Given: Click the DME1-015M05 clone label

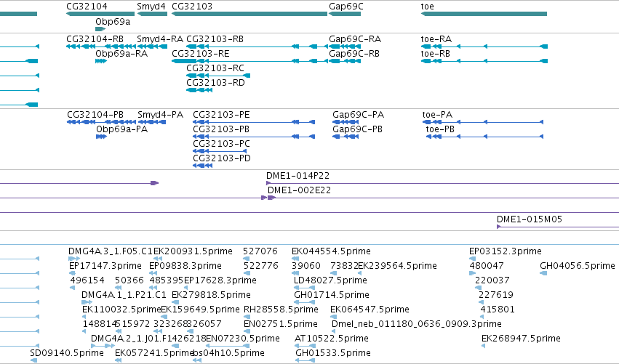Looking at the screenshot, I should (x=530, y=219).
